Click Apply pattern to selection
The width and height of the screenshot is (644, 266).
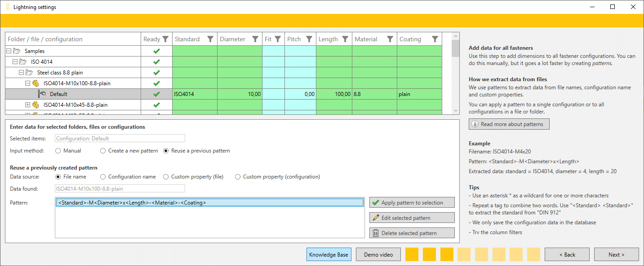click(412, 203)
